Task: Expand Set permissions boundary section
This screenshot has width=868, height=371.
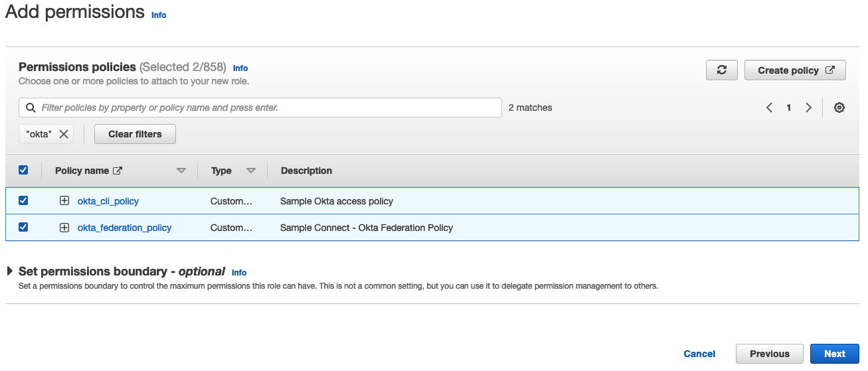Action: pyautogui.click(x=10, y=271)
